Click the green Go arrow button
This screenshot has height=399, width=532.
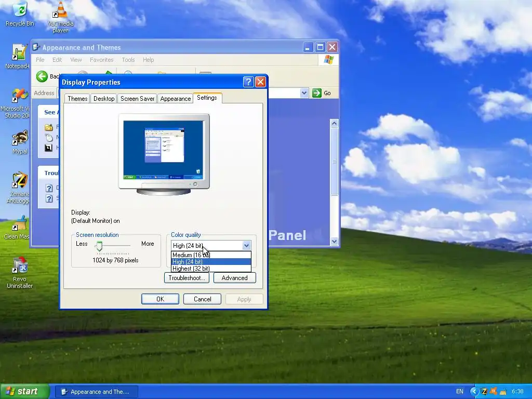316,93
